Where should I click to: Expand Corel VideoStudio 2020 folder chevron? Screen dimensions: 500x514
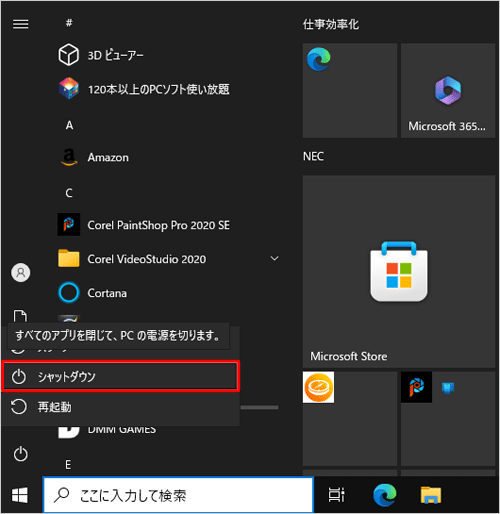tap(274, 258)
